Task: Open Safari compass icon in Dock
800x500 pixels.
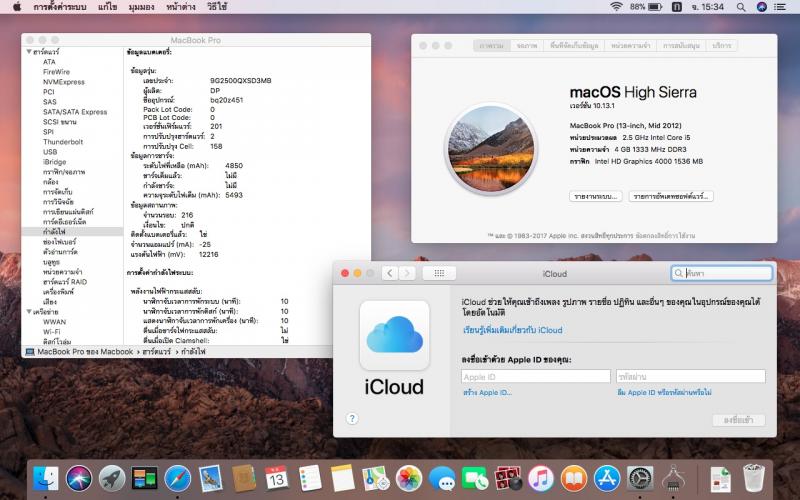Action: pos(178,479)
